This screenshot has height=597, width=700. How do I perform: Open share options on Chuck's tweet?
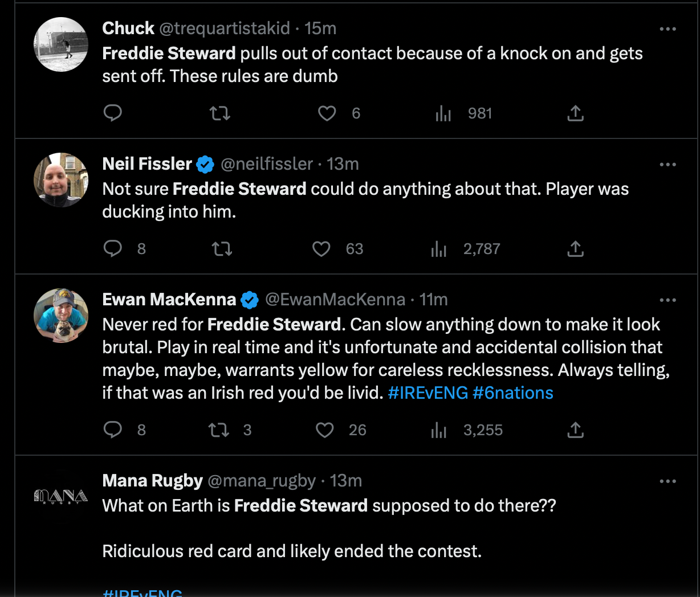coord(575,113)
